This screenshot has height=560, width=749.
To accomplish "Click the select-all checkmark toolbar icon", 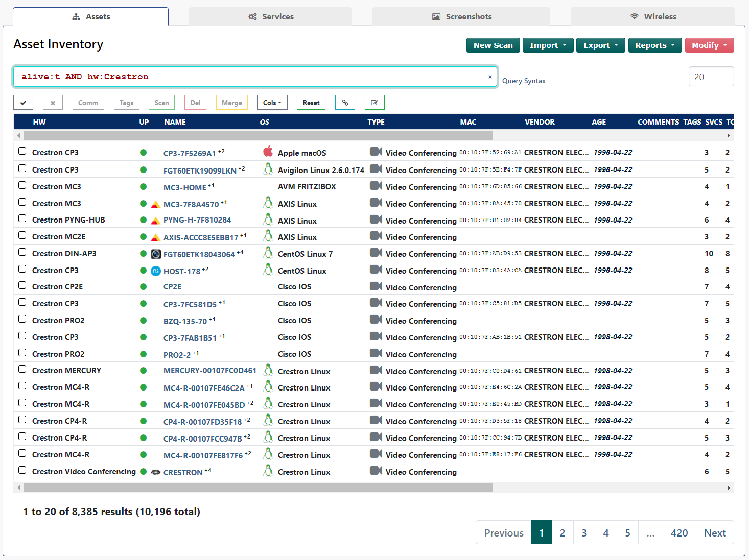I will 23,102.
